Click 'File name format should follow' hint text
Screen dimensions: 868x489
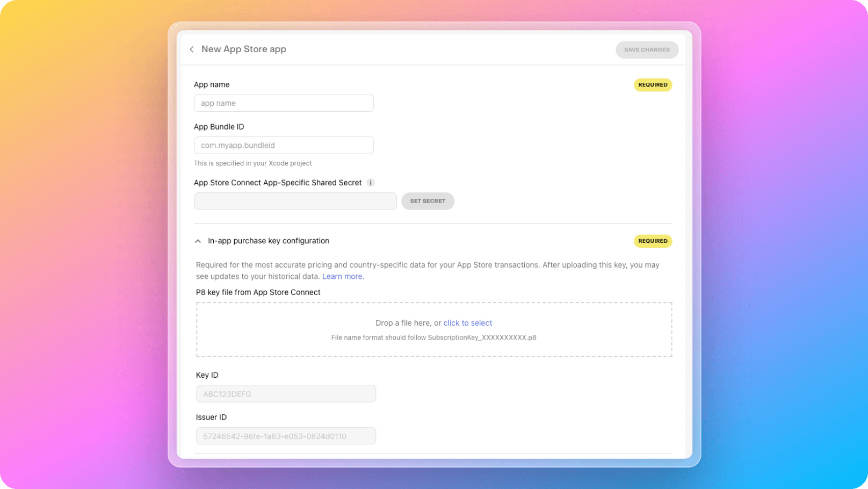click(x=433, y=337)
